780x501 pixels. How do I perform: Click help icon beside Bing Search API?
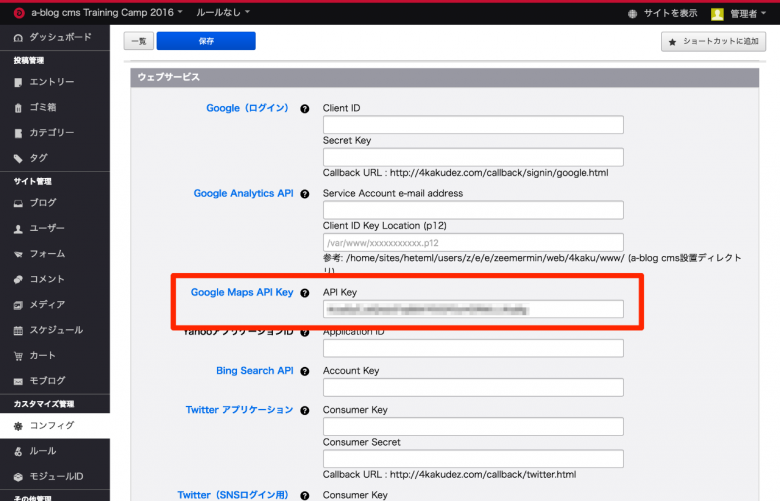304,371
